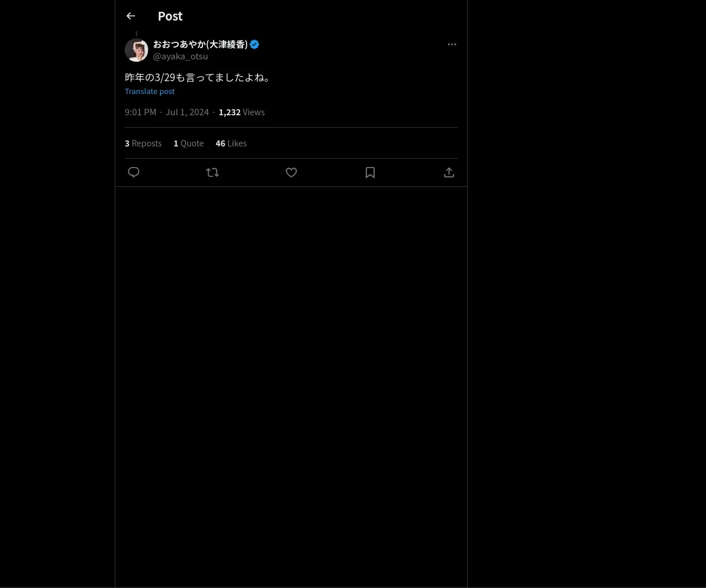Go back using the left arrow
Image resolution: width=706 pixels, height=588 pixels.
click(131, 16)
